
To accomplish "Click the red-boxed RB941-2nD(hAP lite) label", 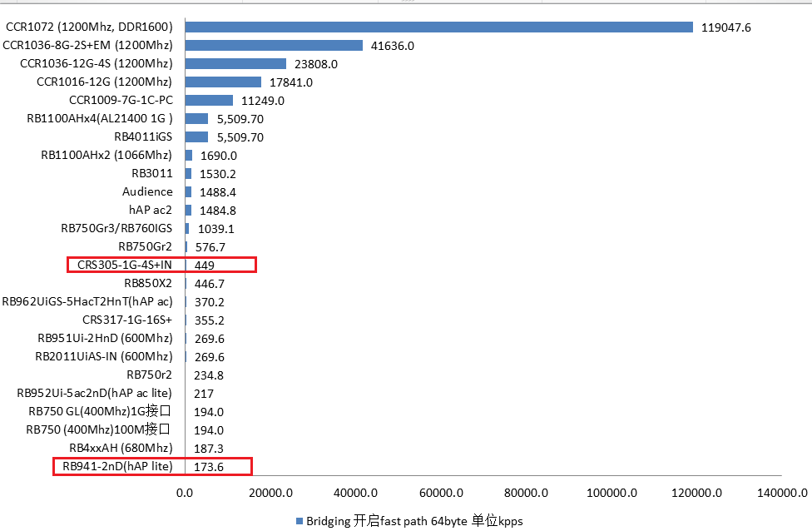I will coord(117,466).
